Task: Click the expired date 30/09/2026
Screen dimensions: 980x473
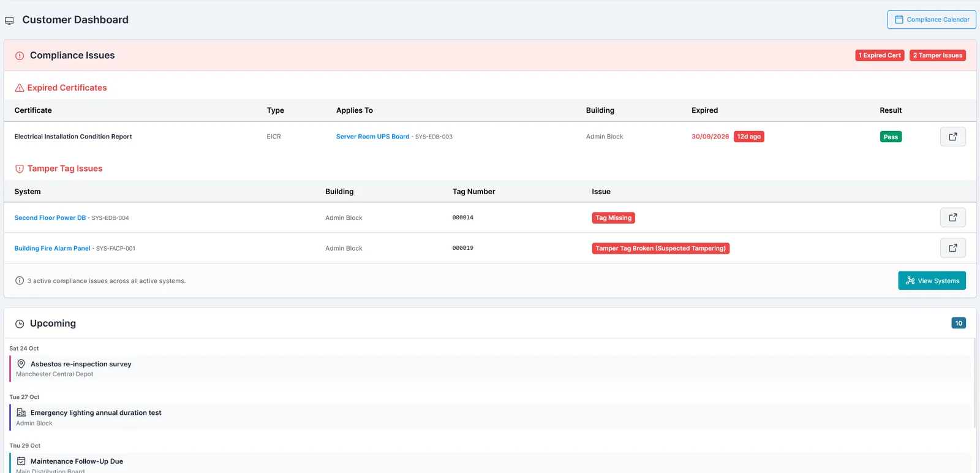Action: coord(710,137)
